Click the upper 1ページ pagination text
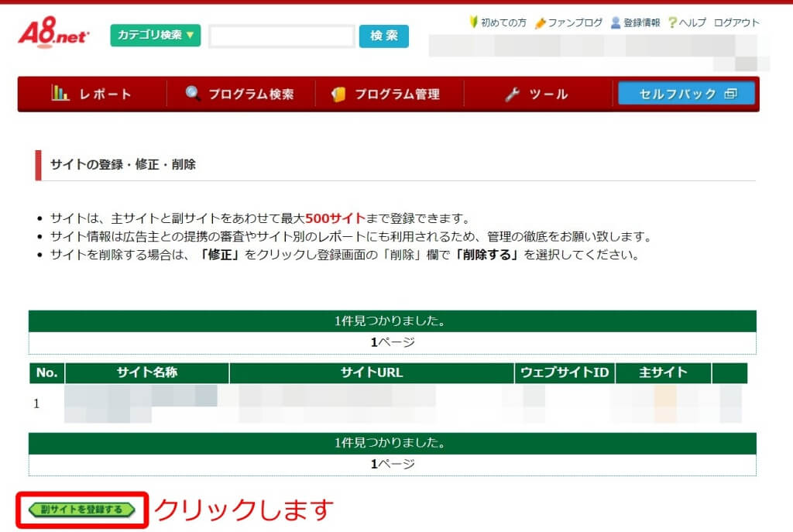This screenshot has height=532, width=793. click(x=393, y=342)
